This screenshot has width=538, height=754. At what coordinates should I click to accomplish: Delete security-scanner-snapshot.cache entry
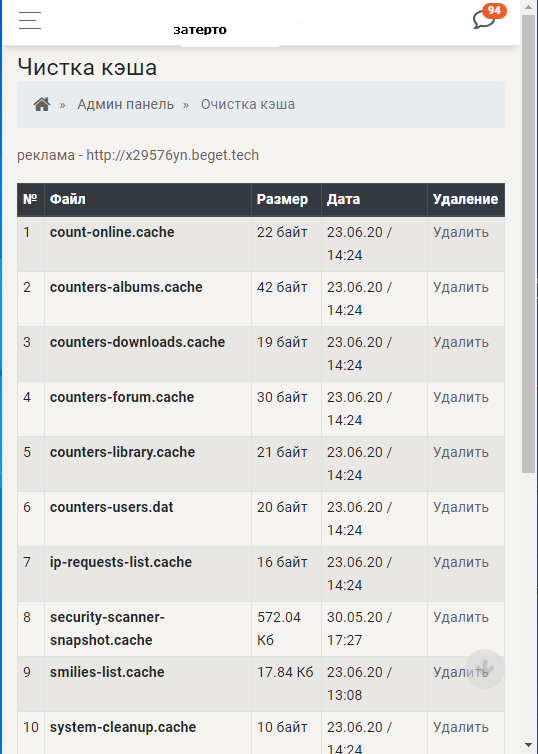[x=461, y=617]
